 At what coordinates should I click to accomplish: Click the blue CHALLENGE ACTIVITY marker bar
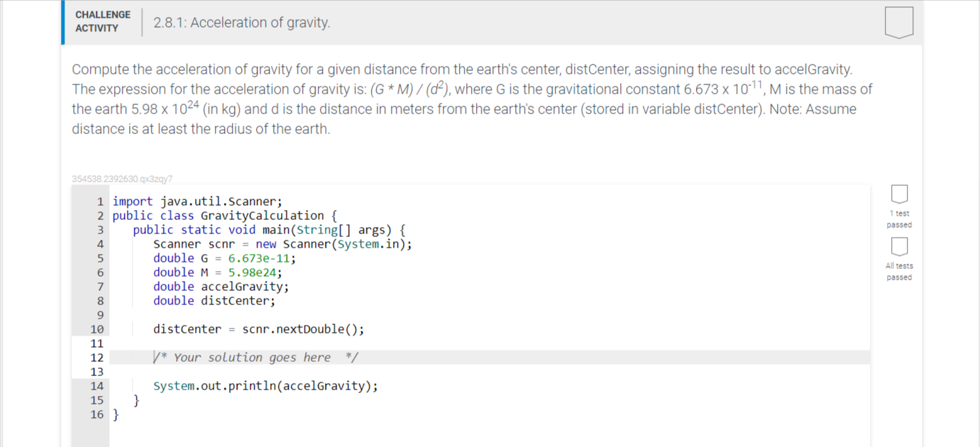63,21
